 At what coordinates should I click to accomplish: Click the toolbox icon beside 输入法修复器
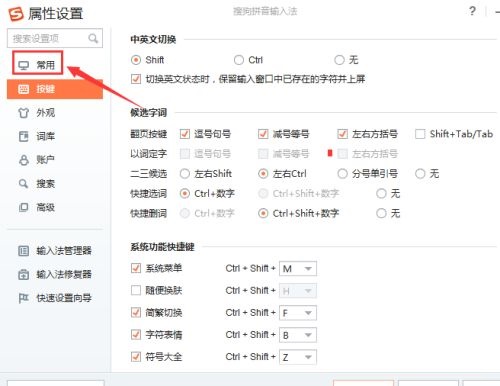pos(23,274)
